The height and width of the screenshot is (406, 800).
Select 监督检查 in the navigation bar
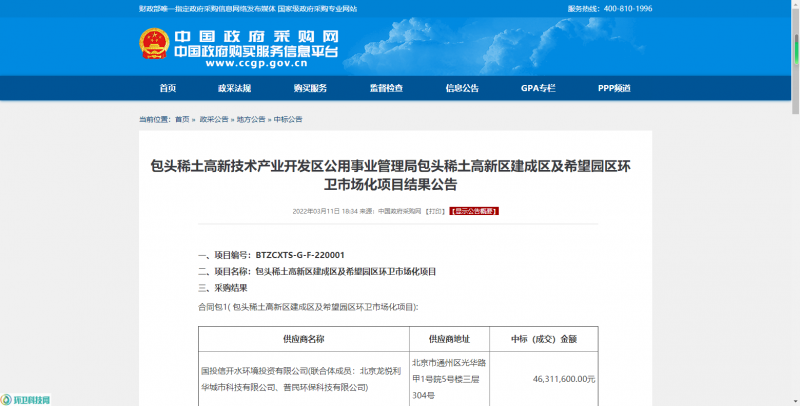pos(386,88)
